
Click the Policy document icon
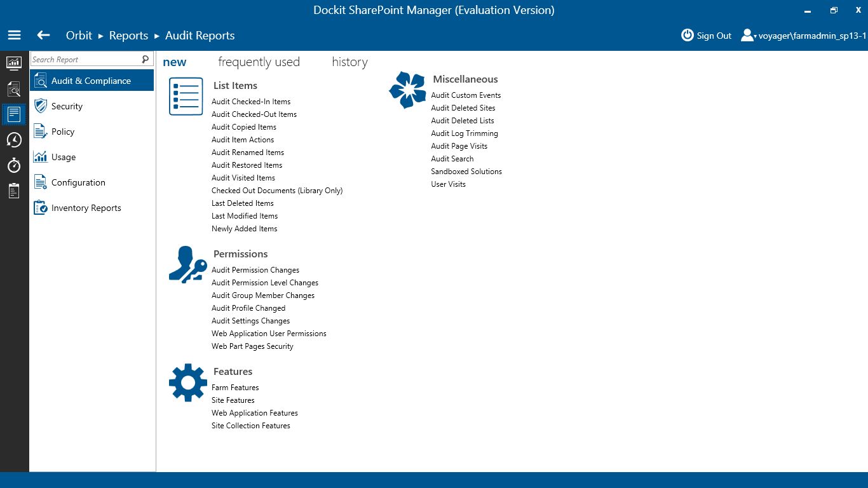pos(41,132)
